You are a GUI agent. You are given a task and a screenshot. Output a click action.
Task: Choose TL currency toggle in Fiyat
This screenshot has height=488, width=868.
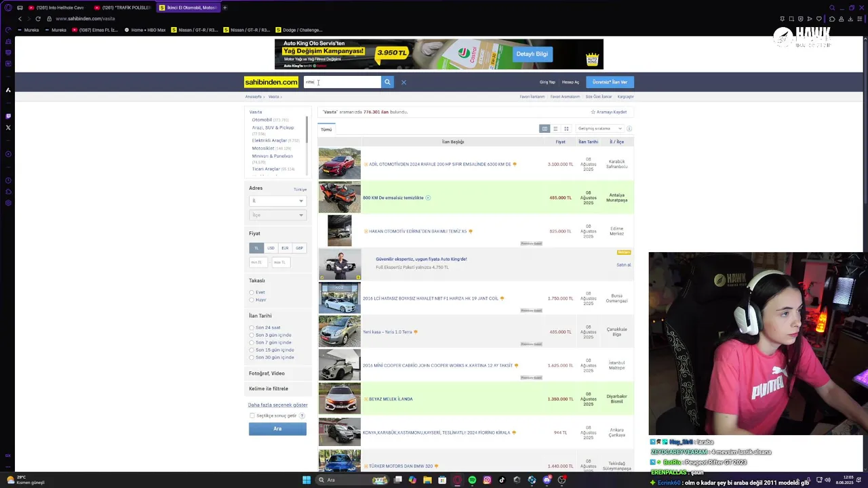(256, 248)
